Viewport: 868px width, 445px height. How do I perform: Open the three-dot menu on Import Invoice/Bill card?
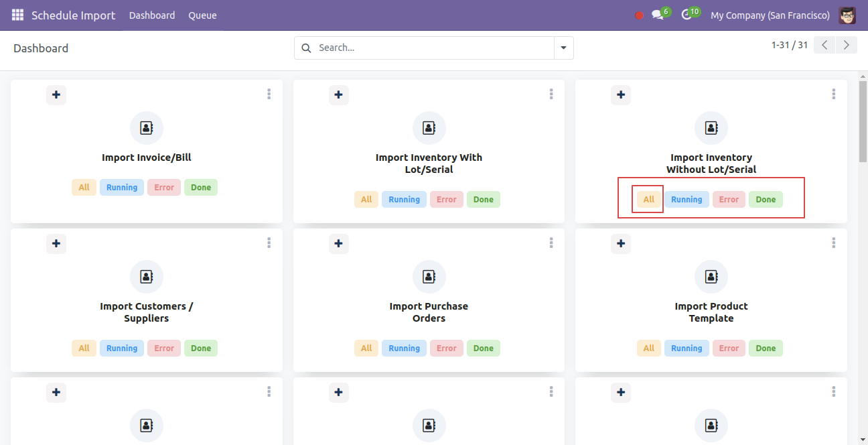point(269,94)
